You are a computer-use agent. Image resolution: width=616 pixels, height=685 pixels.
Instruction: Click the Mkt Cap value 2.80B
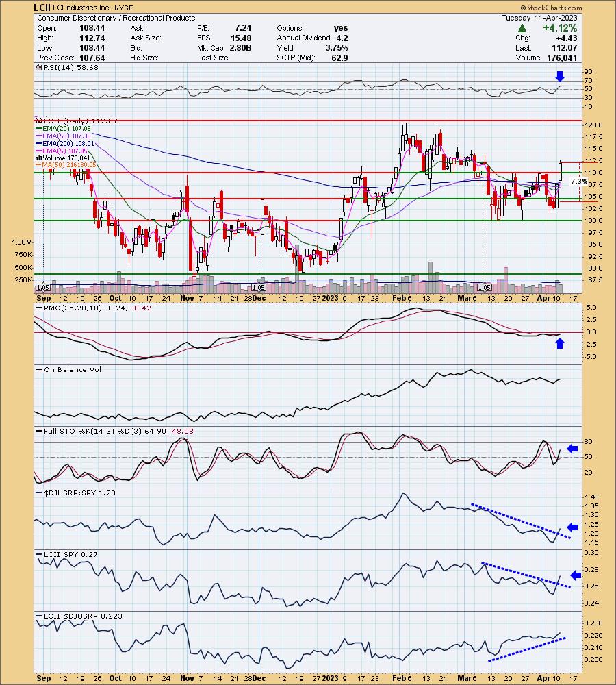click(240, 48)
